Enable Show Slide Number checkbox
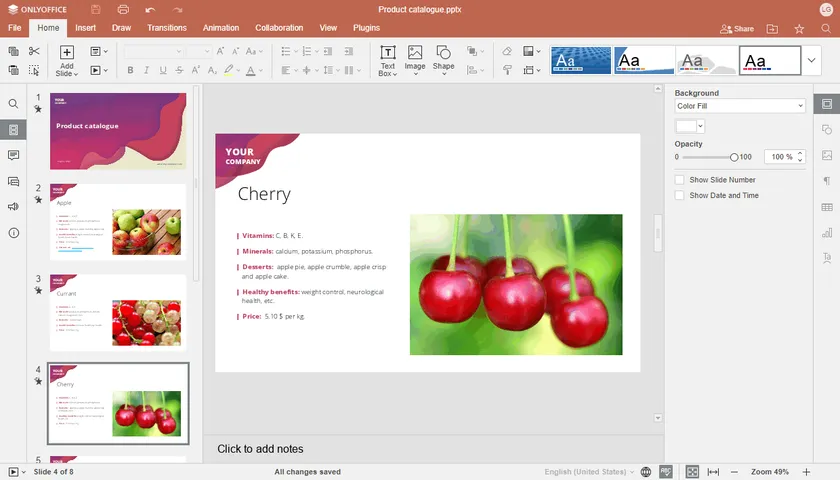840x480 pixels. (x=680, y=180)
